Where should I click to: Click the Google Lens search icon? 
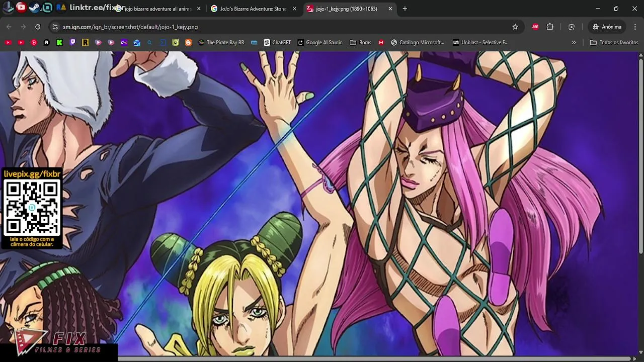coord(572,27)
